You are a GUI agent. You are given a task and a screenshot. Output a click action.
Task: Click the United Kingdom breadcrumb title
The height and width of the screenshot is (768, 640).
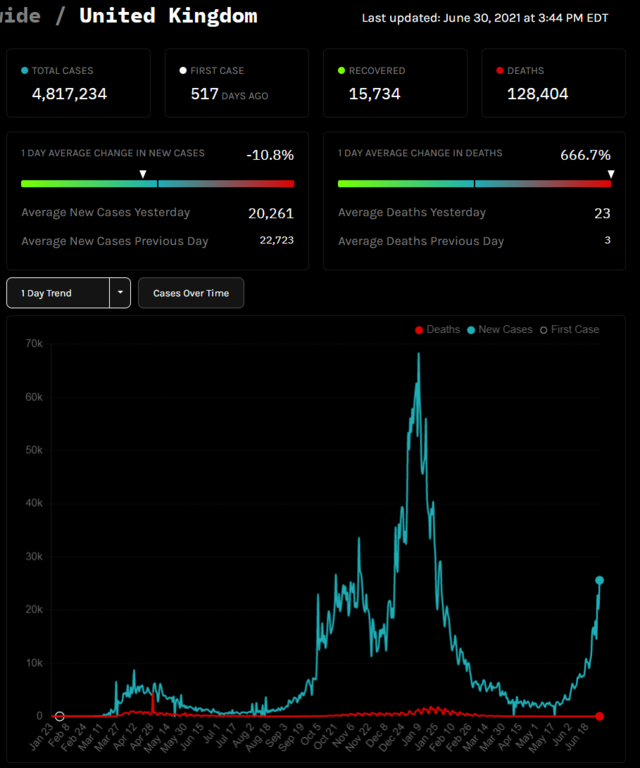coord(168,16)
